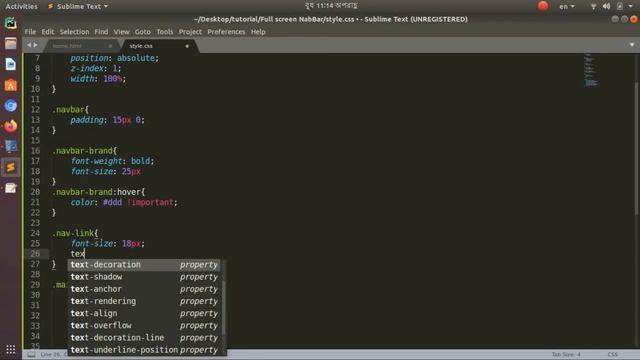Pick text-align in the autocomplete popup
Screen dimensions: 640x360
coord(144,313)
